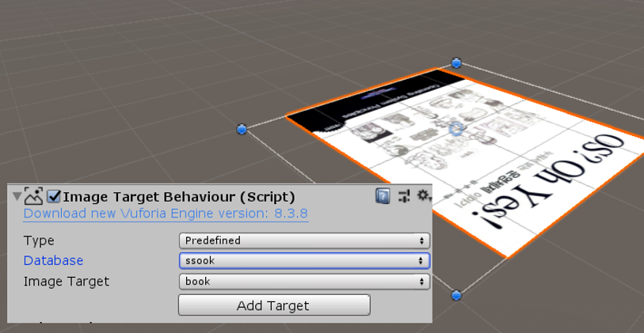Click the Add Target button
The width and height of the screenshot is (644, 333).
274,305
